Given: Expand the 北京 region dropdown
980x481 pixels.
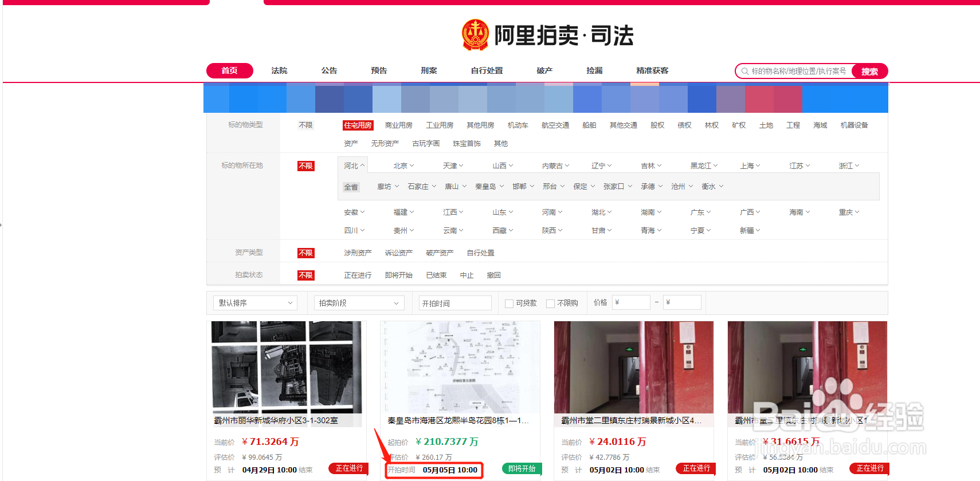Looking at the screenshot, I should pyautogui.click(x=403, y=165).
